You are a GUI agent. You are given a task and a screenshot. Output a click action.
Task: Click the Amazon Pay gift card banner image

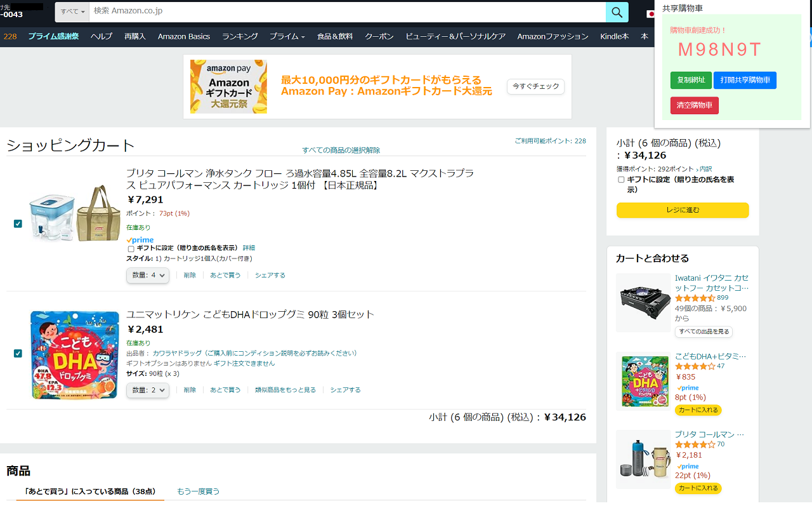pyautogui.click(x=228, y=86)
